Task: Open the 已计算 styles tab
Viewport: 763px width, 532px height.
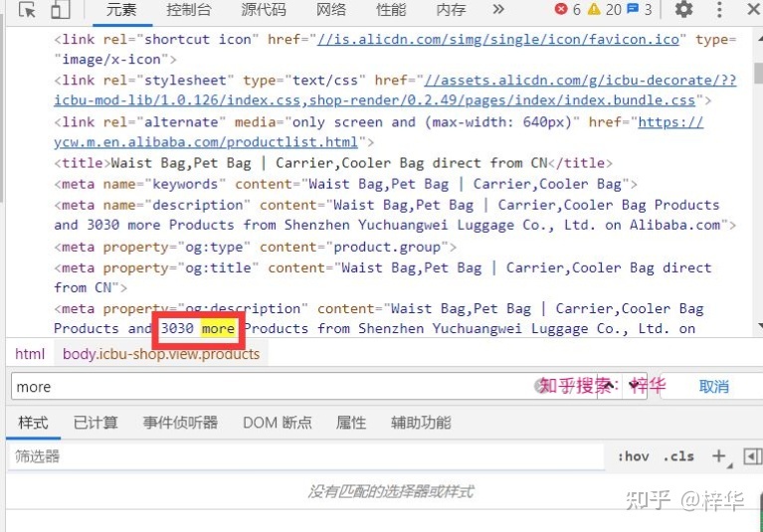Action: click(95, 423)
